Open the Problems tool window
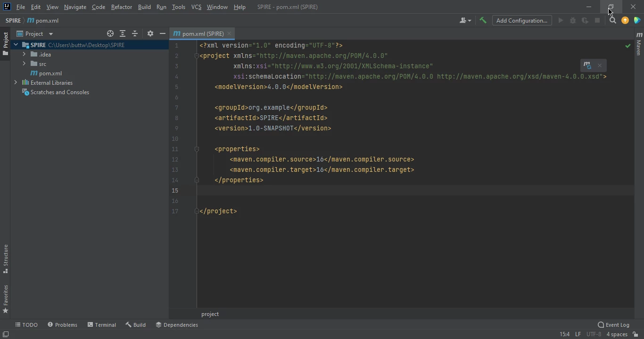 pos(62,325)
